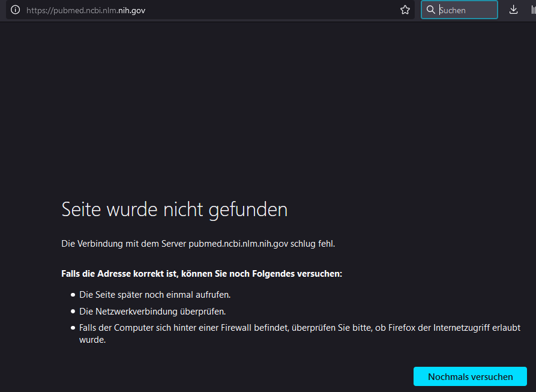The image size is (536, 392).
Task: Click the URL pubmed.ncbi.nlm.nih.gov
Action: pyautogui.click(x=86, y=10)
